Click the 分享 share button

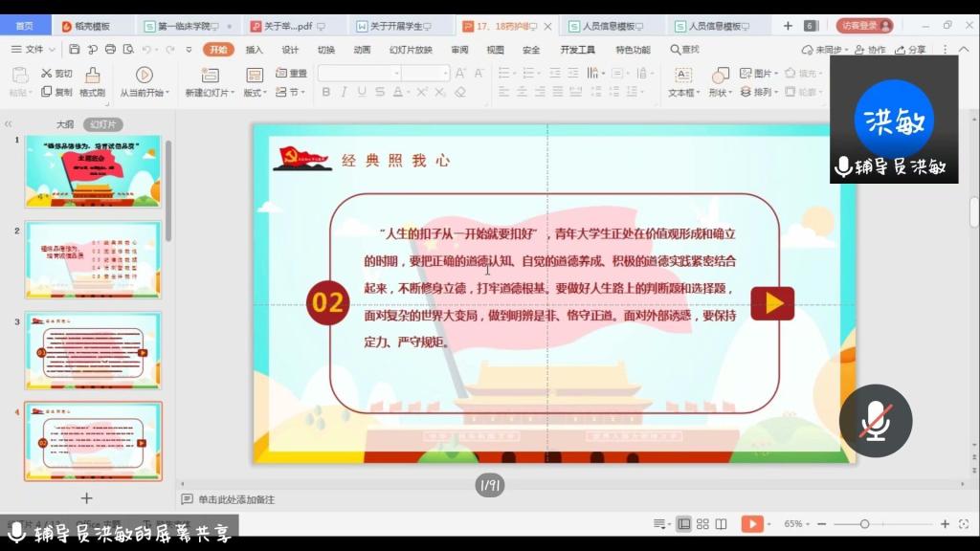pos(911,49)
